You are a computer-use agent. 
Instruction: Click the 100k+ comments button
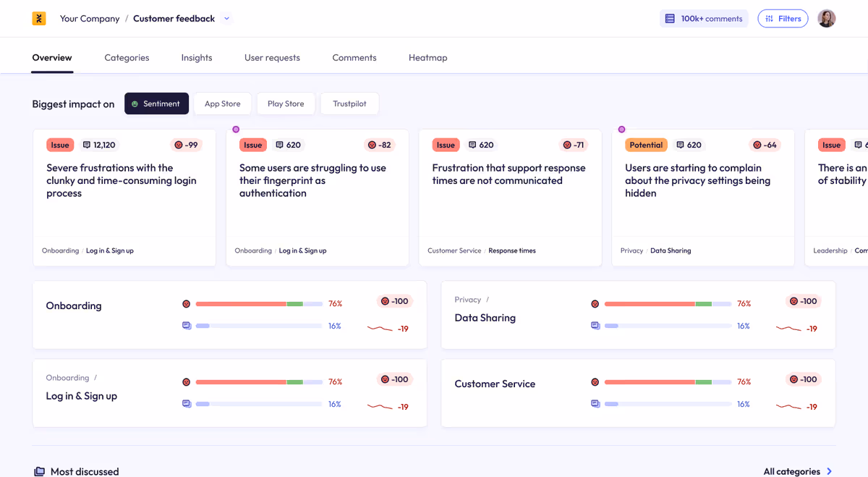click(704, 19)
